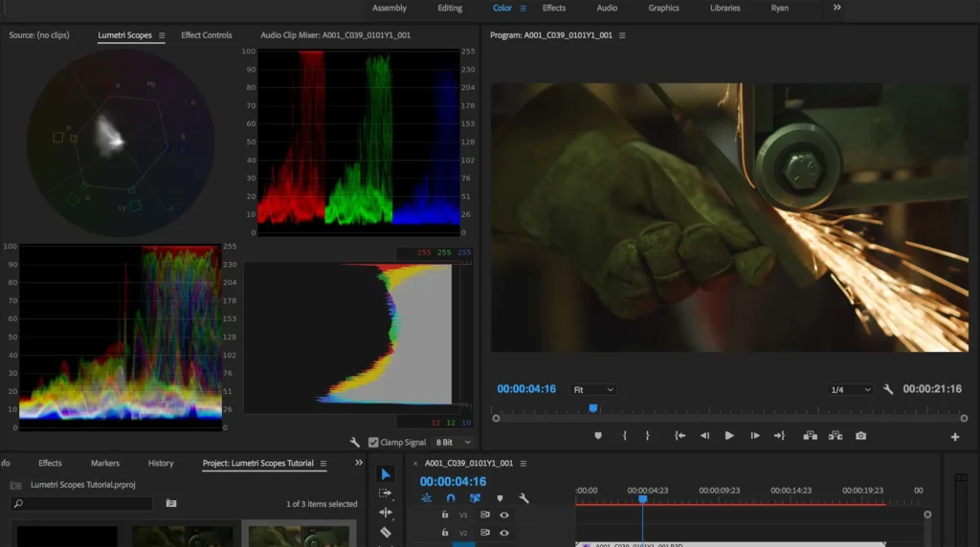Click the Program monitor playhead marker
Image resolution: width=980 pixels, height=547 pixels.
point(593,408)
